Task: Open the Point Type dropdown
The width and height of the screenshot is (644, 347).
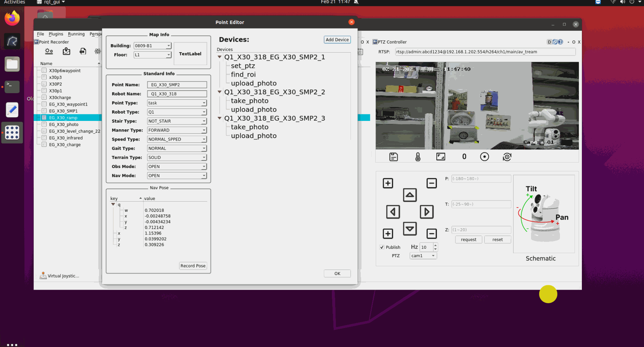Action: [177, 103]
